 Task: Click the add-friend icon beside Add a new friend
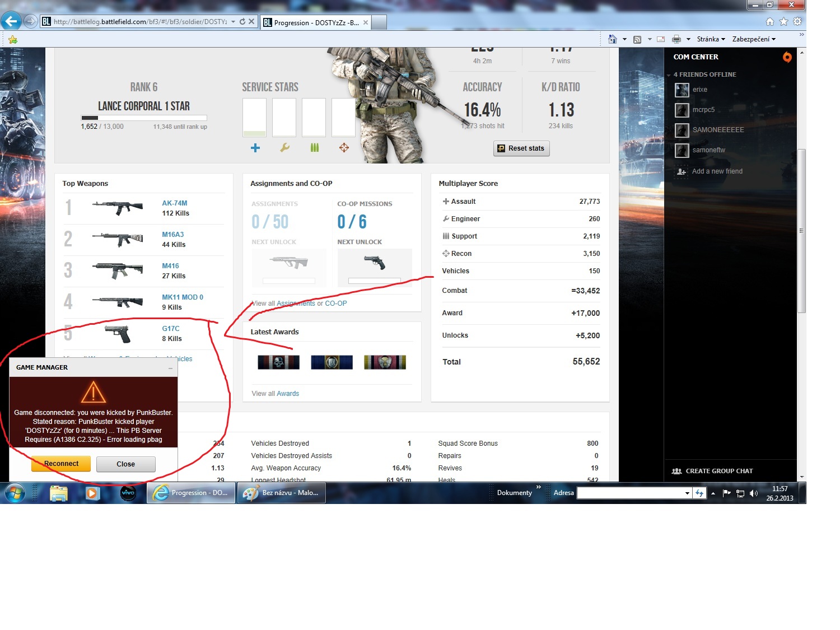682,171
